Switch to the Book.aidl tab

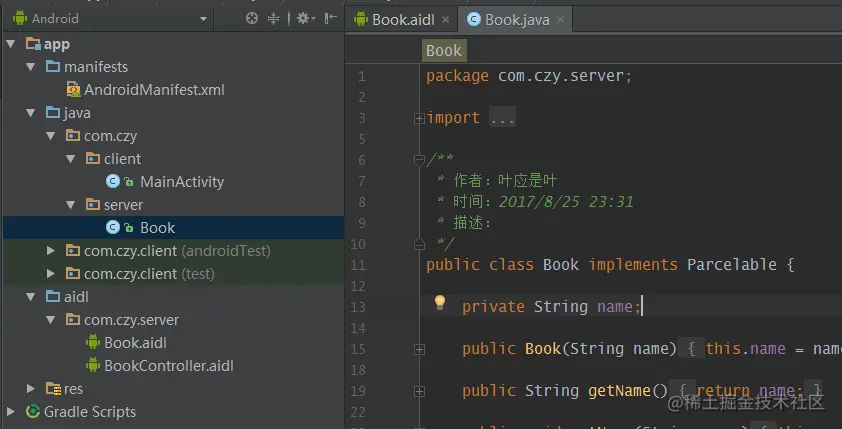(403, 20)
